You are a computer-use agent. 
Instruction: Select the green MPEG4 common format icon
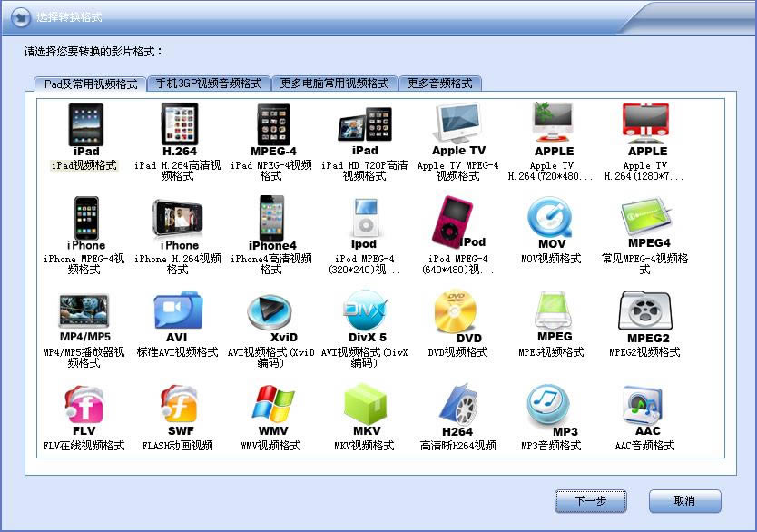coord(647,222)
